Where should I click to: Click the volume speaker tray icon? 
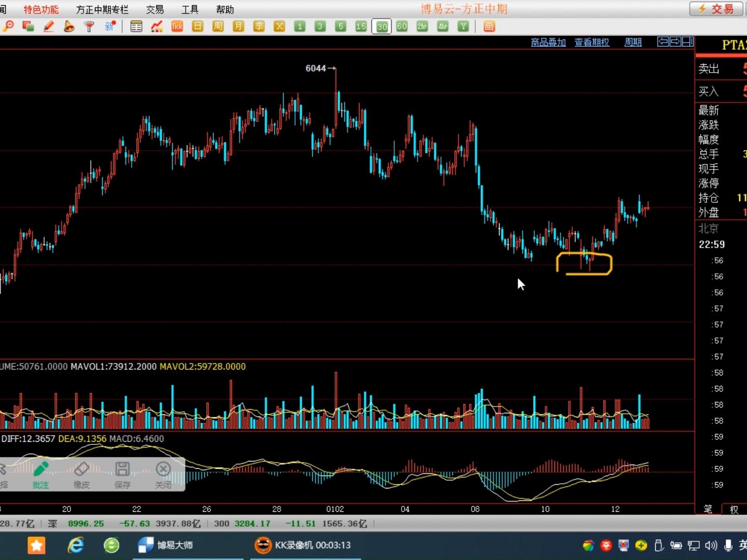click(x=711, y=545)
